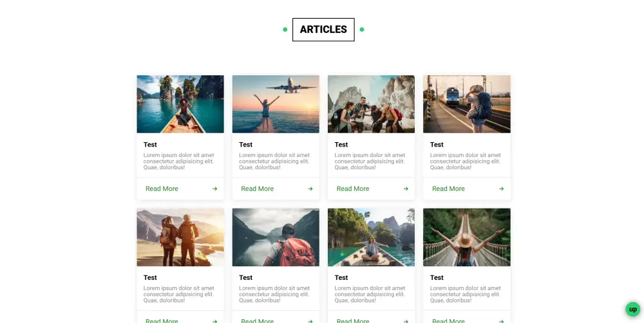The width and height of the screenshot is (644, 323).
Task: Open the image of woman meditating cross-legged on boat
Action: pyautogui.click(x=372, y=237)
